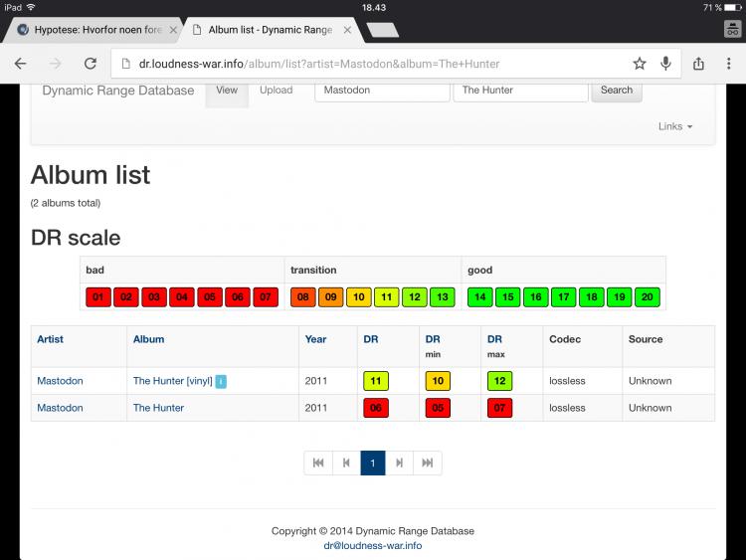Sort by the DR column header
This screenshot has height=560, width=746.
click(371, 339)
